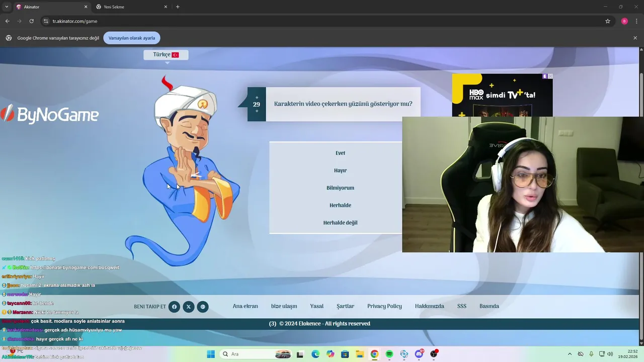This screenshot has height=362, width=644.
Task: Choose the Bilmiyorum answer
Action: (340, 188)
